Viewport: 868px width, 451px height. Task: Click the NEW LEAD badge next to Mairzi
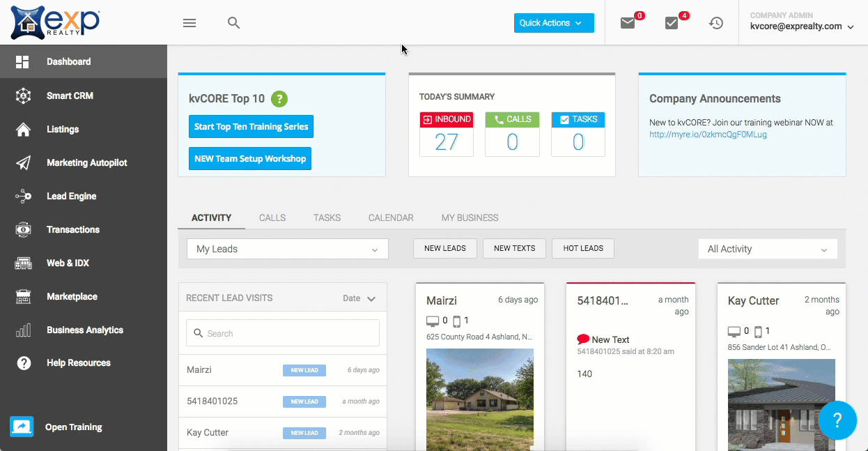point(304,370)
